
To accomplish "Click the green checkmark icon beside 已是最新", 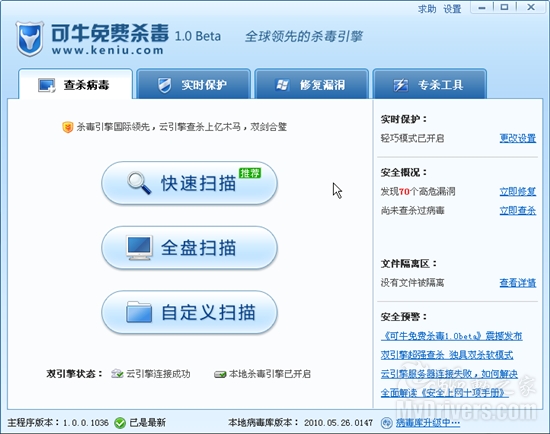I will (x=120, y=423).
